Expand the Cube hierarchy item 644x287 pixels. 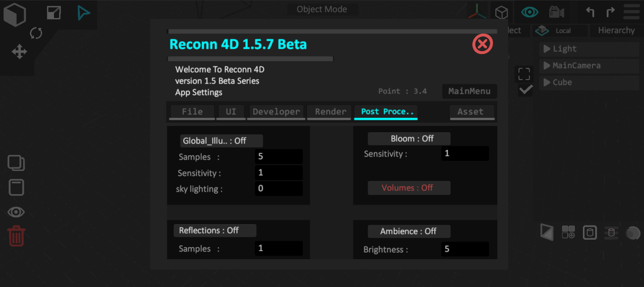pos(547,82)
